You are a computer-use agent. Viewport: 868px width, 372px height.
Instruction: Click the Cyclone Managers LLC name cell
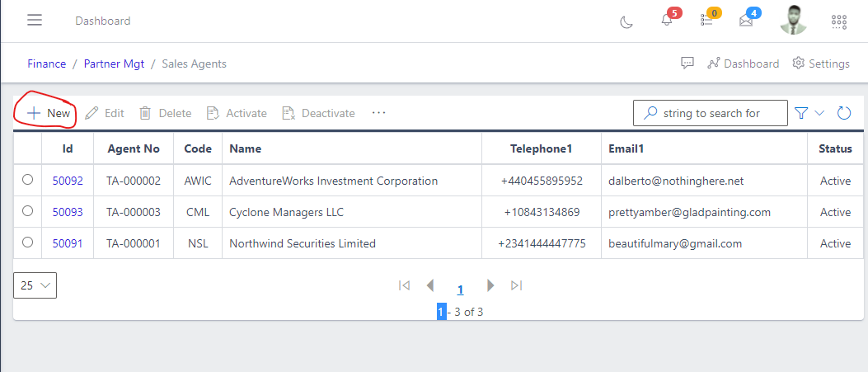pyautogui.click(x=352, y=212)
